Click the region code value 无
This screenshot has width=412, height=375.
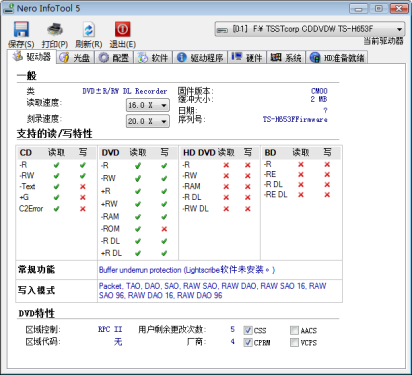pyautogui.click(x=118, y=342)
